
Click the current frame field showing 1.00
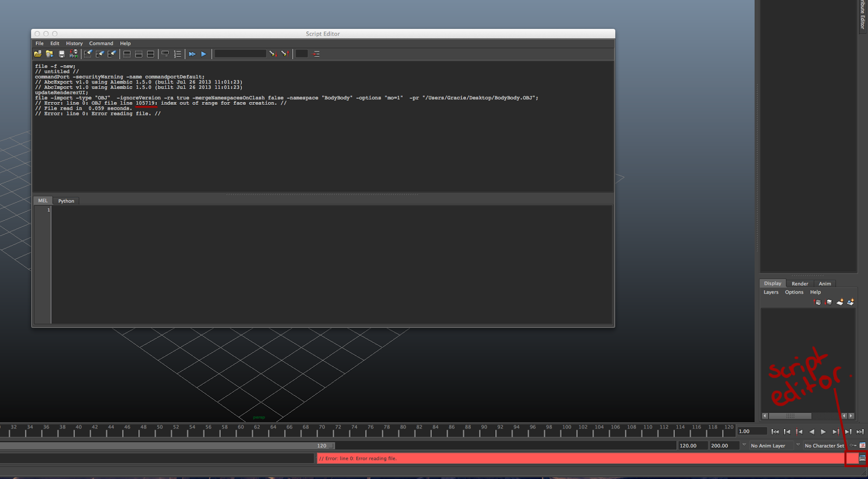click(752, 431)
